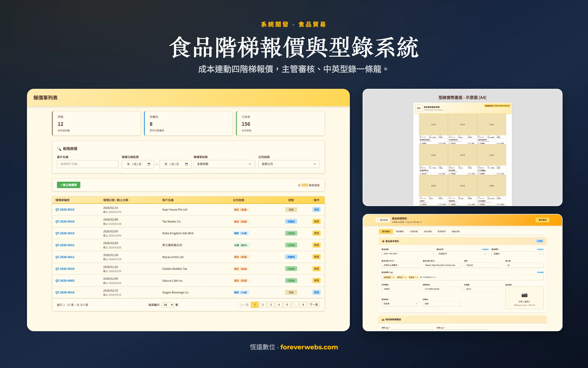Go to pagination page 3
The height and width of the screenshot is (368, 588).
click(271, 305)
